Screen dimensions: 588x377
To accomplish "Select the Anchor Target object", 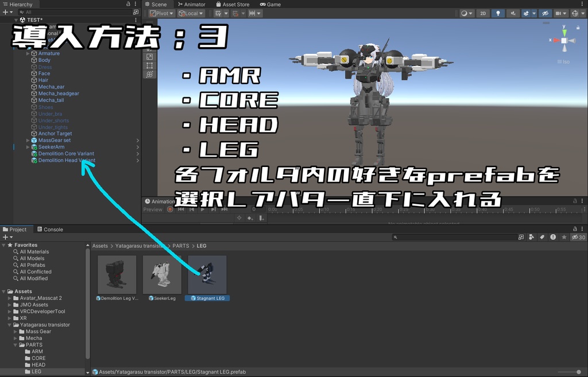I will 55,133.
